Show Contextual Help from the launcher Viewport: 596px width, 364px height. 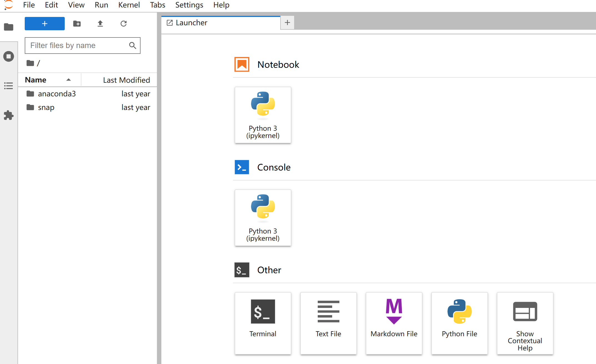pyautogui.click(x=525, y=323)
